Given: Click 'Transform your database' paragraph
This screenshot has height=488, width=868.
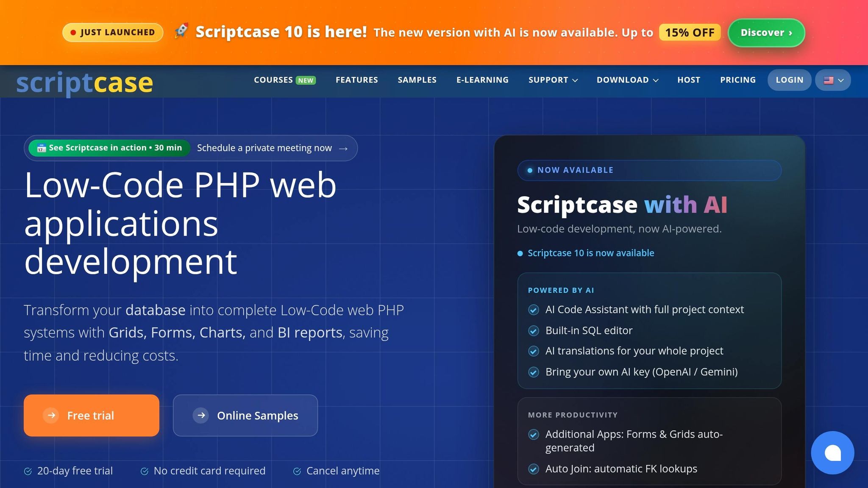Looking at the screenshot, I should tap(214, 333).
